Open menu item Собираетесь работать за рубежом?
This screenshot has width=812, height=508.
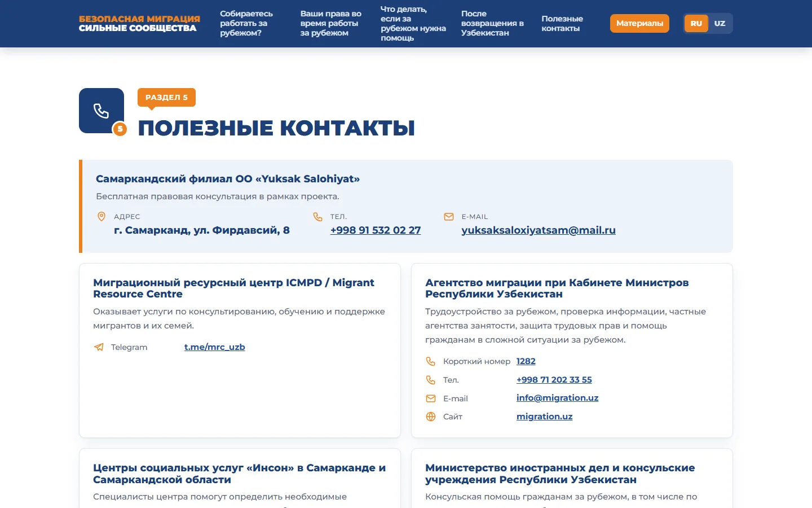click(x=246, y=23)
